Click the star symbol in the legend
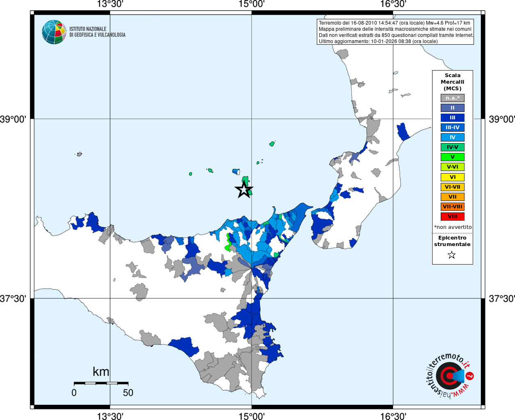The height and width of the screenshot is (420, 515). [x=452, y=255]
